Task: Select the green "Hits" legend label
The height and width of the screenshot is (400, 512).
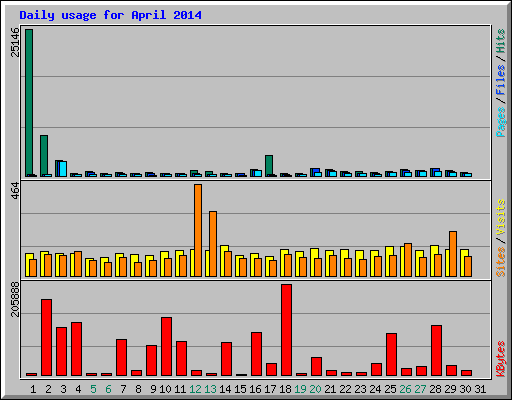Action: point(501,41)
